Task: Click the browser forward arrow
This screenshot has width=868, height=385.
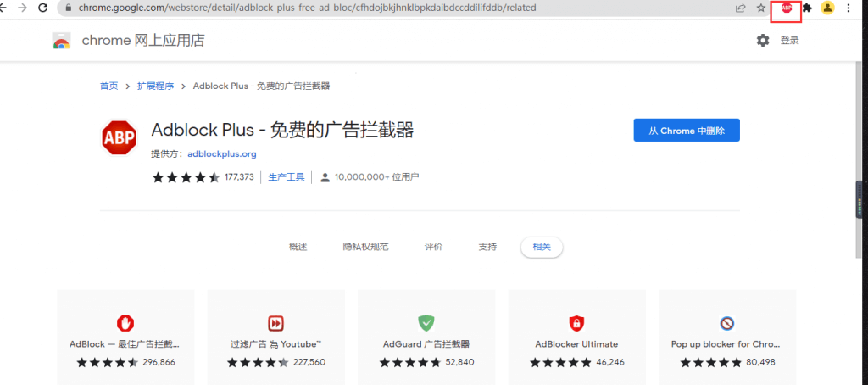Action: point(22,8)
